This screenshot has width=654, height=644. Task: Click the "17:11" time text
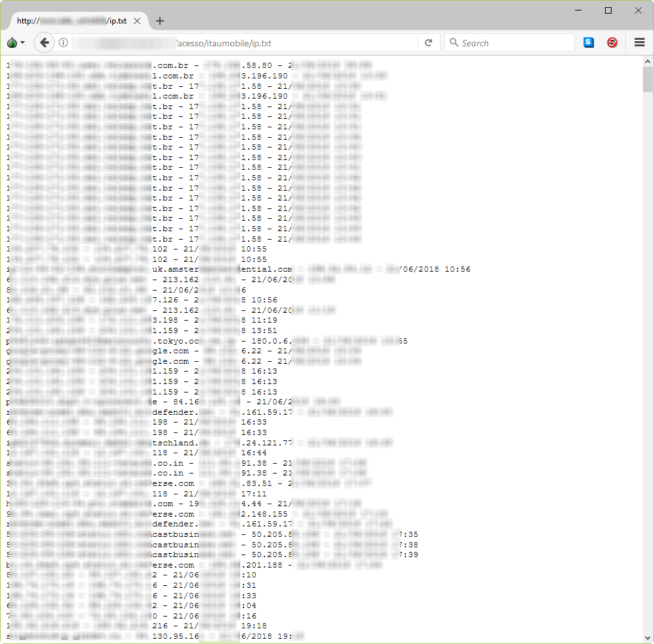coord(254,494)
